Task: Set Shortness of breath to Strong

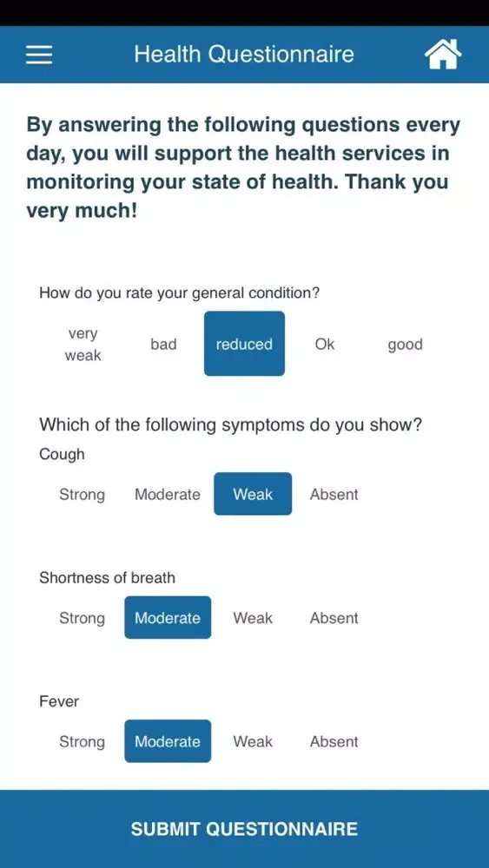Action: pyautogui.click(x=82, y=618)
